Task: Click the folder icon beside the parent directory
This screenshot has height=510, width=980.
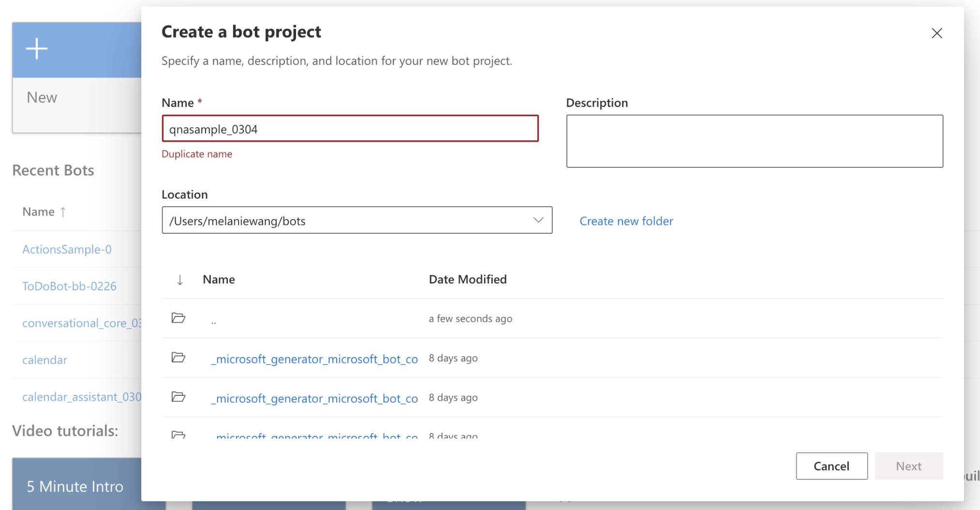Action: 178,318
